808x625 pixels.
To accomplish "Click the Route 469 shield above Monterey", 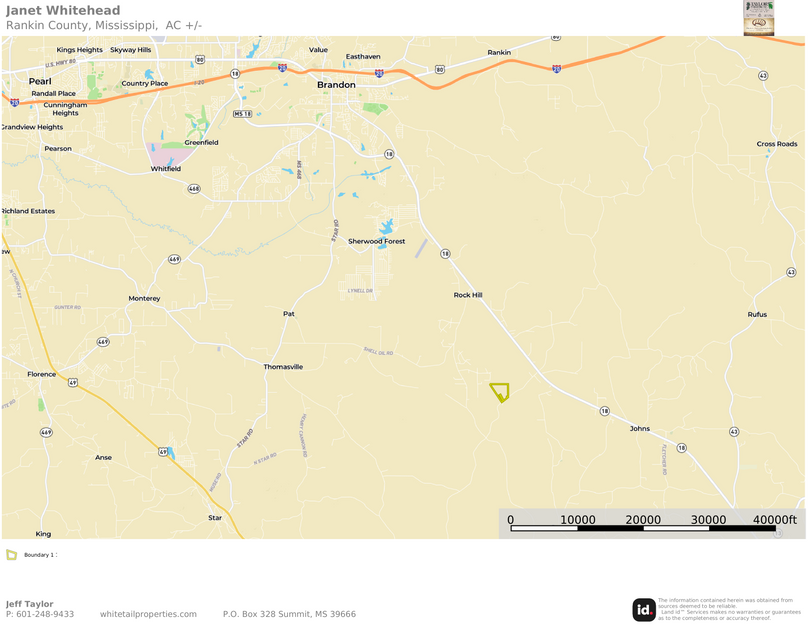I will [174, 259].
